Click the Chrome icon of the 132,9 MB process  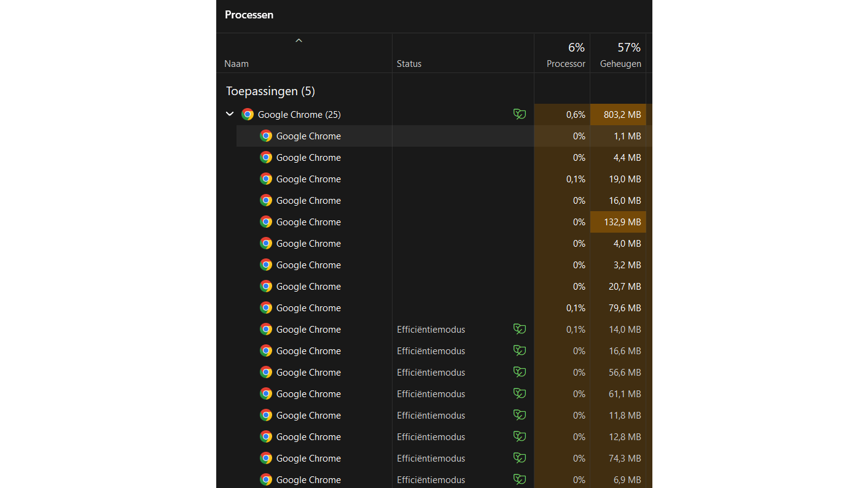point(266,222)
